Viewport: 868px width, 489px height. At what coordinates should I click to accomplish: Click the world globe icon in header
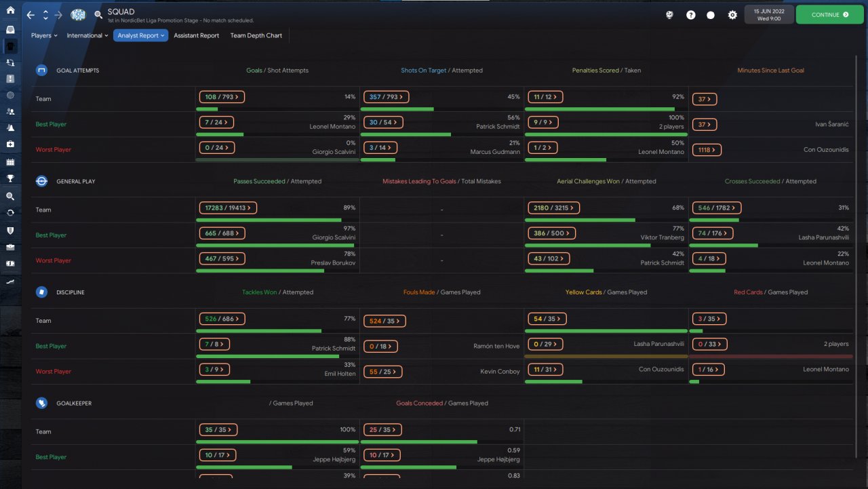[669, 15]
